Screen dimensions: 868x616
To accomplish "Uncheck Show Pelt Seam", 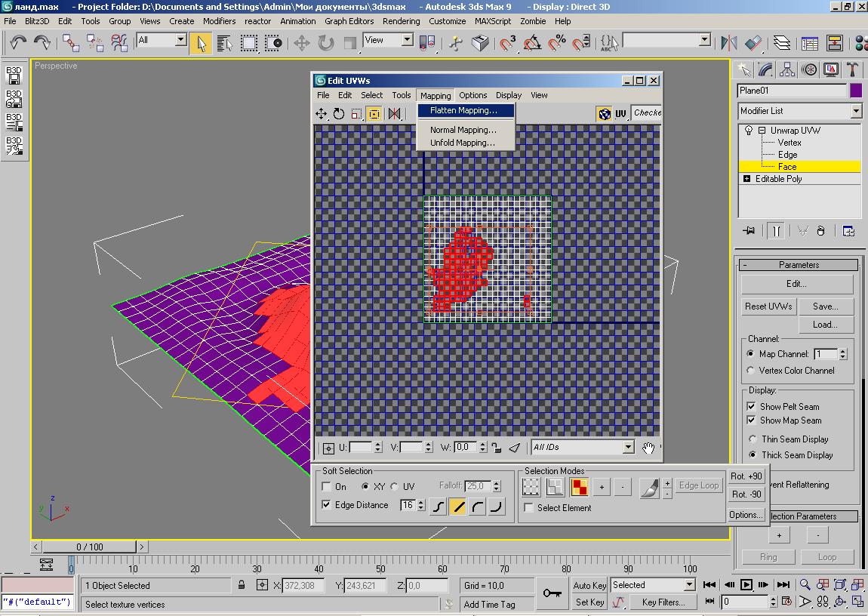I will tap(751, 406).
